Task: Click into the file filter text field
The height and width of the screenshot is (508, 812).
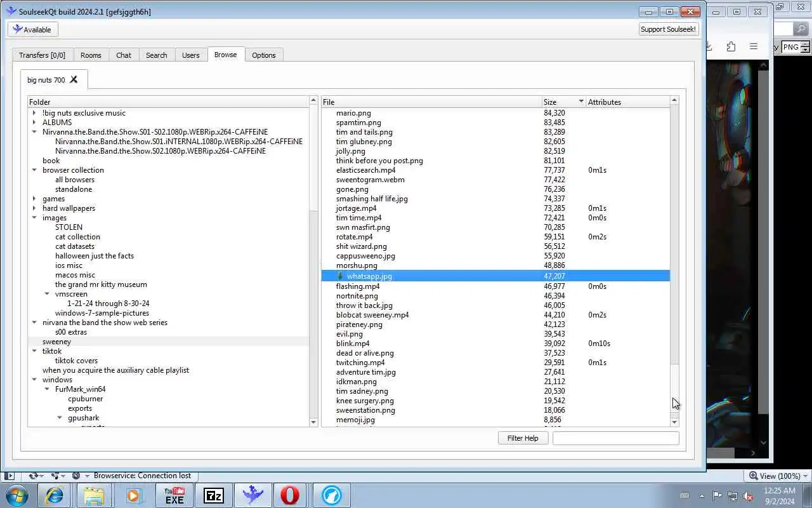Action: click(x=615, y=438)
